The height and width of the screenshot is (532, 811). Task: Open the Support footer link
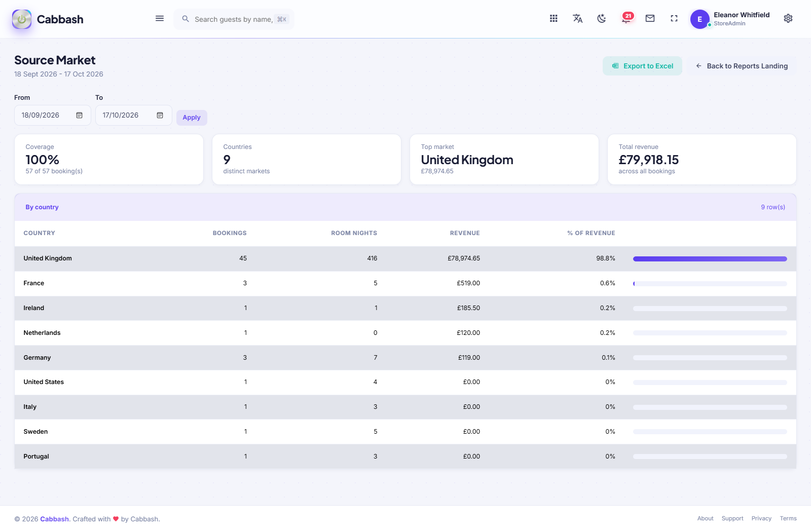[732, 518]
